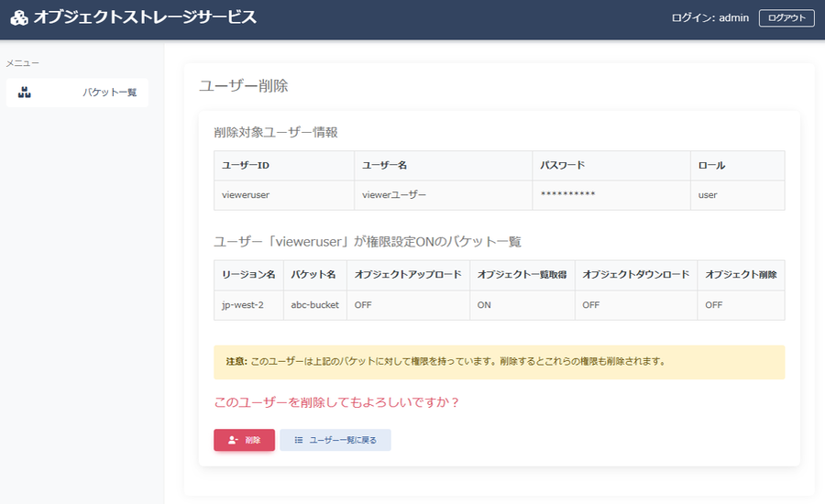Click the list icon on back button

pos(298,440)
